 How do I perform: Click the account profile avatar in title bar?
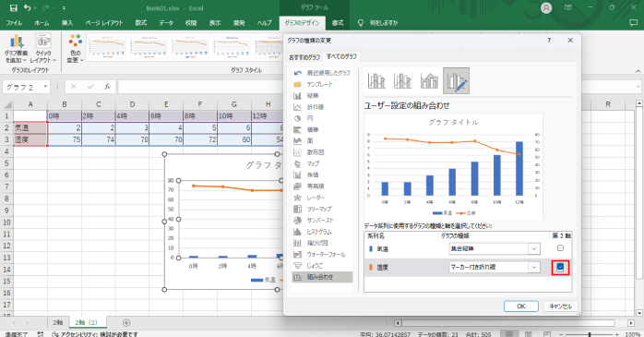click(x=546, y=7)
